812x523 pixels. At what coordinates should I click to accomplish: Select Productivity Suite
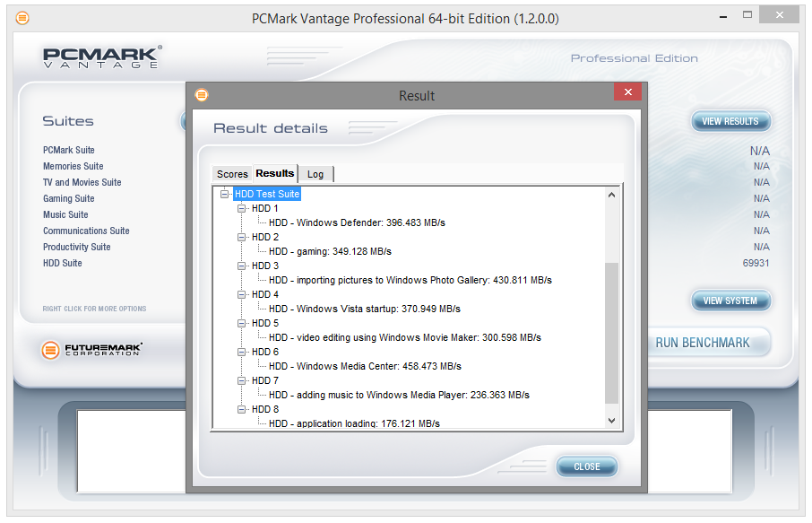coord(77,247)
